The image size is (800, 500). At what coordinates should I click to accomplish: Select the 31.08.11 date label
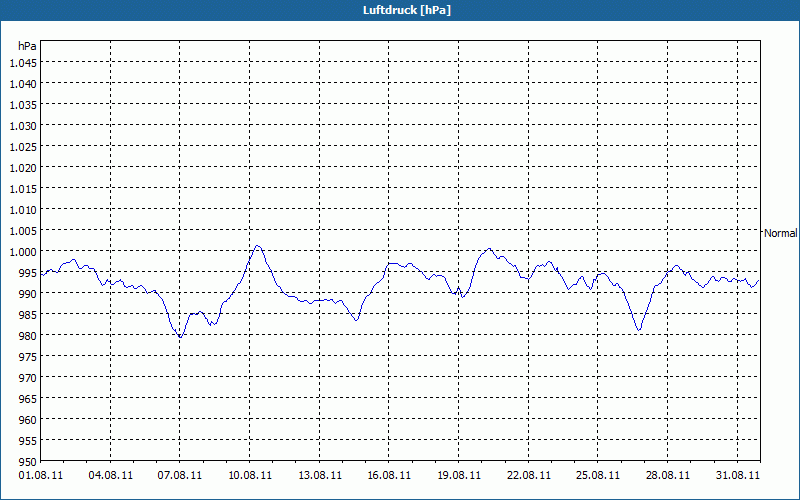tap(737, 475)
